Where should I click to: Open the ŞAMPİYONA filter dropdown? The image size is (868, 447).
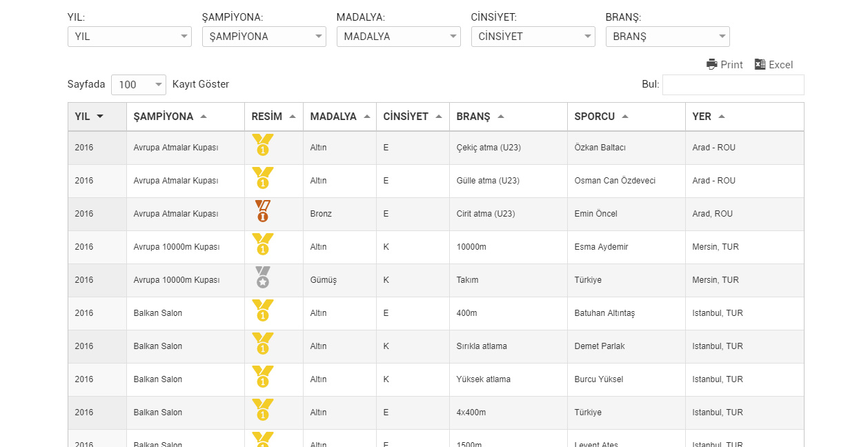(x=264, y=37)
